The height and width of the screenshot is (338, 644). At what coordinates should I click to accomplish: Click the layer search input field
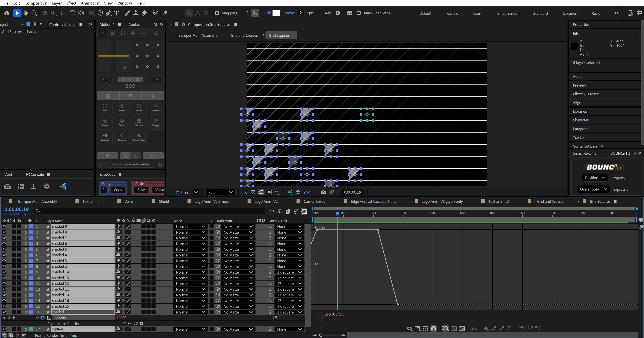[150, 211]
